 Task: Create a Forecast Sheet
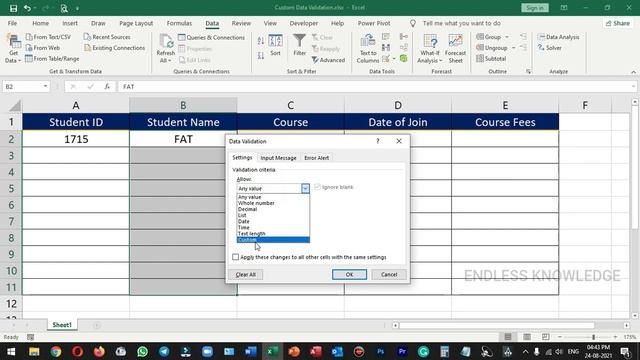tap(456, 49)
